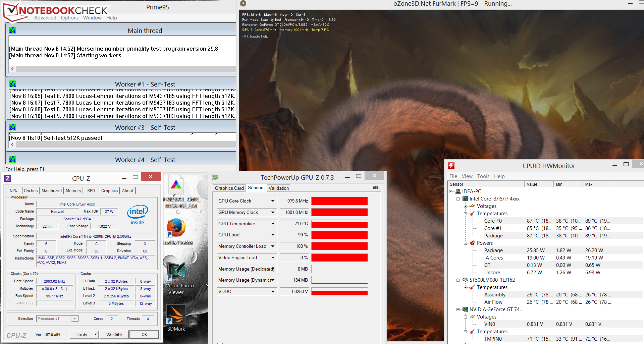Open the Memory Controller Load dropdown
644x344 pixels.
[273, 246]
